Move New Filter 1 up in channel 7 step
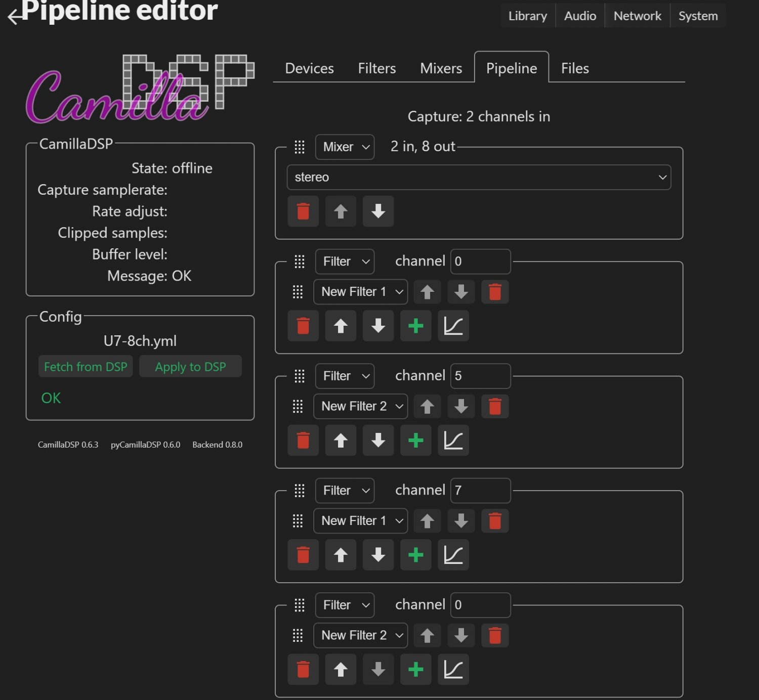 coord(427,521)
